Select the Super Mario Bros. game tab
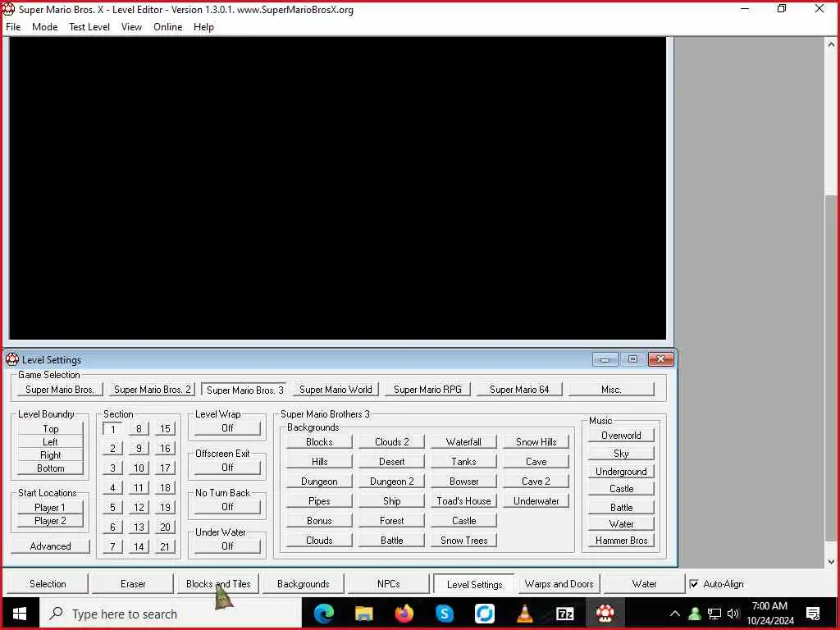The height and width of the screenshot is (630, 840). (x=60, y=390)
